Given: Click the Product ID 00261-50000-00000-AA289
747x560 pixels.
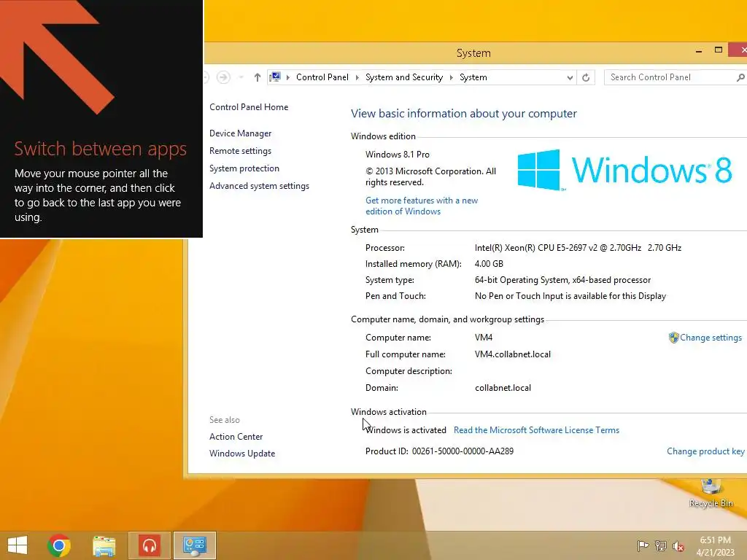Looking at the screenshot, I should [462, 451].
